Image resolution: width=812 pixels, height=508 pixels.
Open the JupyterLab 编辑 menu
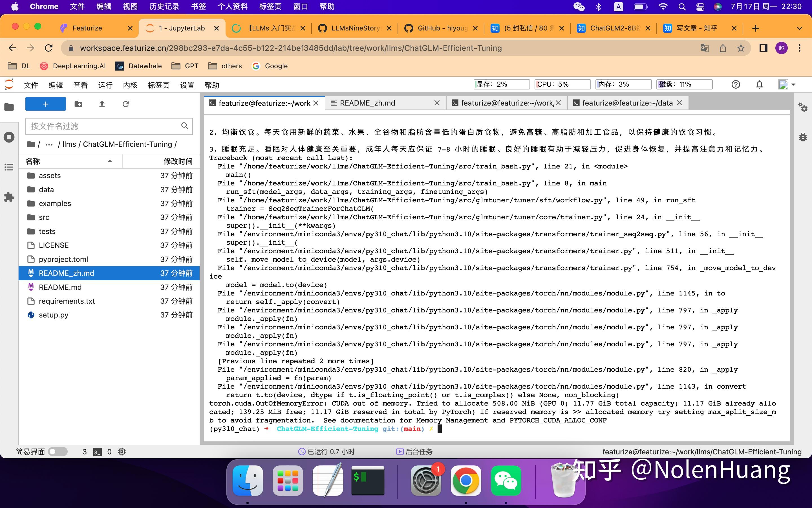click(56, 85)
